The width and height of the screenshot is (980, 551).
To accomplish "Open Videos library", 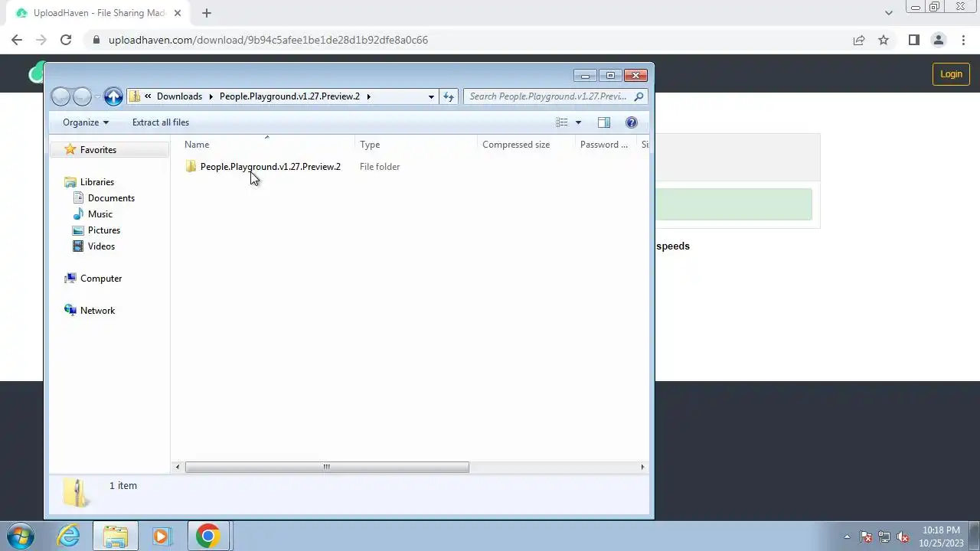I will click(101, 246).
